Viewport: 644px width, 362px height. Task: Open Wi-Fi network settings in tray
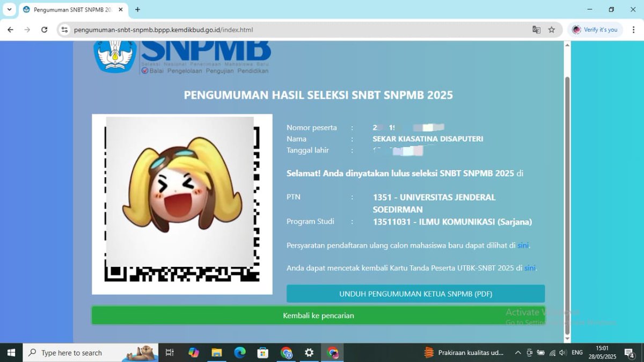click(x=552, y=353)
